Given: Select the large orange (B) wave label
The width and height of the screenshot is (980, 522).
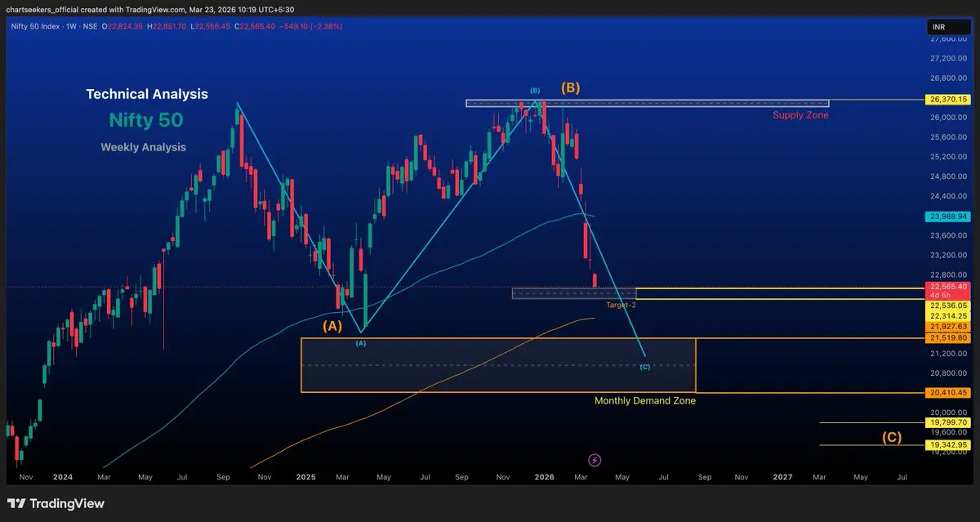Looking at the screenshot, I should [x=570, y=87].
